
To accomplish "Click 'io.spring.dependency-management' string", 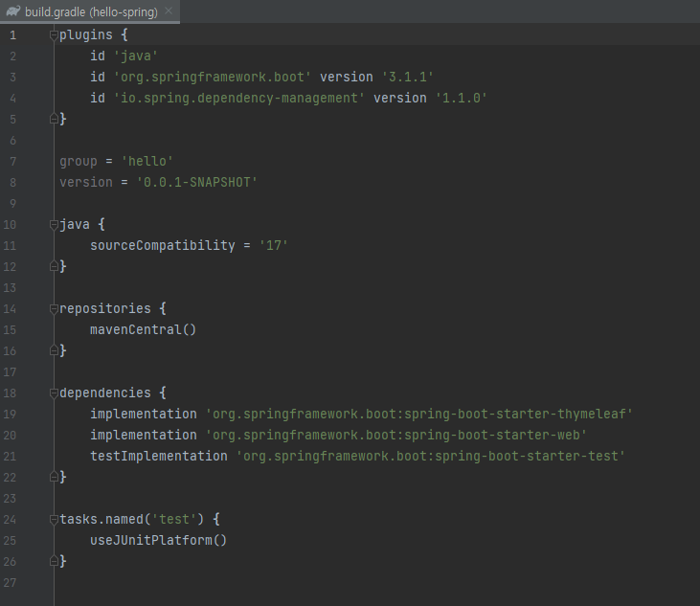I will click(x=239, y=99).
